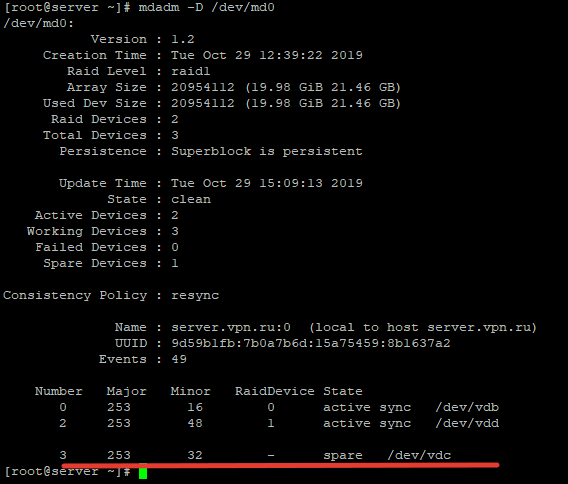568x484 pixels.
Task: Click Working Devices value '3'
Action: (x=175, y=231)
